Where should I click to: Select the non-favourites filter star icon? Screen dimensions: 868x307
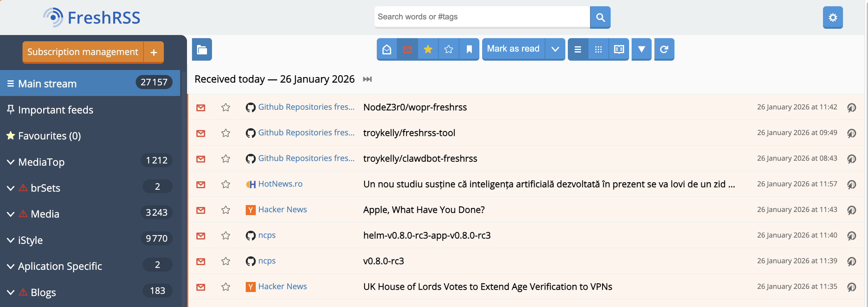448,49
